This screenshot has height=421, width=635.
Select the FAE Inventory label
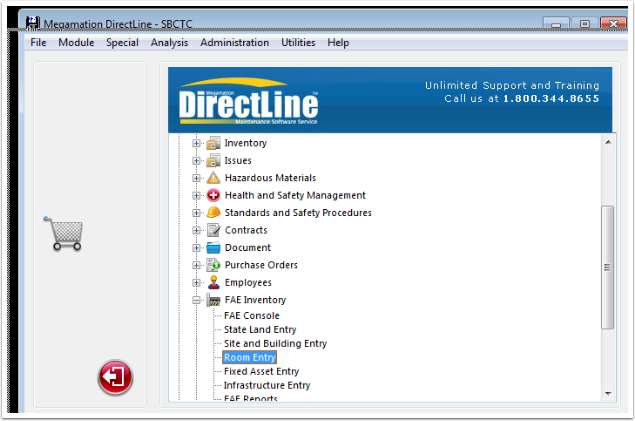pos(256,300)
